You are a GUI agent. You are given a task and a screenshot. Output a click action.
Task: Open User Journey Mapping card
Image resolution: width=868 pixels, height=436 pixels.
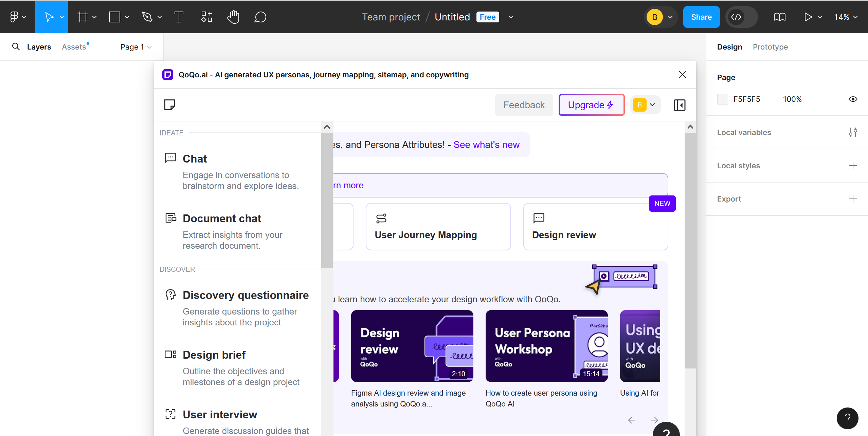[x=438, y=227]
